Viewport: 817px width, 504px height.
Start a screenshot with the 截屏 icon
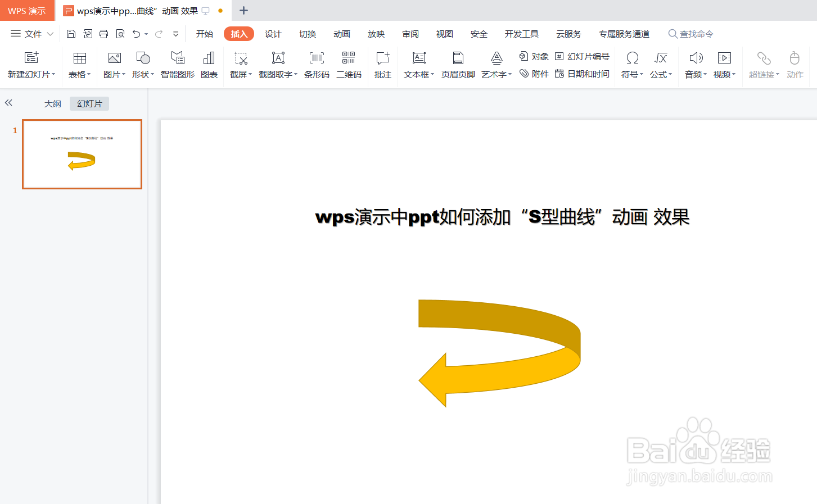(x=241, y=58)
